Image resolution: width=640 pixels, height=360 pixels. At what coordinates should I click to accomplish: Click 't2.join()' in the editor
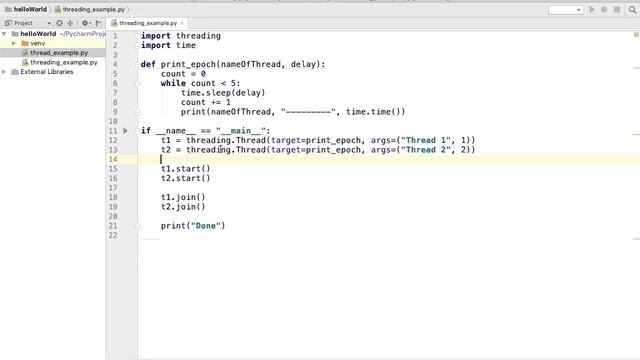(x=183, y=207)
